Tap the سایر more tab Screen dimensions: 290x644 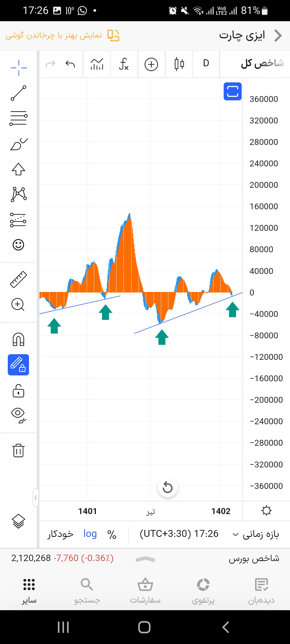point(29,591)
